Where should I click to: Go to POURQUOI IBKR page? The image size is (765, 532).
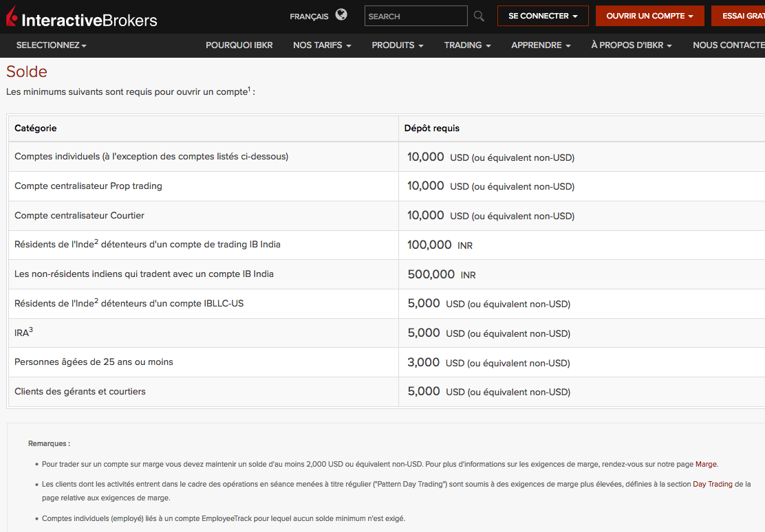239,45
